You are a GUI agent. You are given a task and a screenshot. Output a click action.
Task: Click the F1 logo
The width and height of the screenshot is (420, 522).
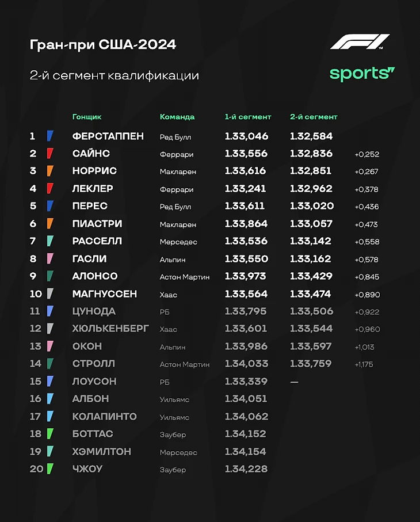[x=360, y=41]
